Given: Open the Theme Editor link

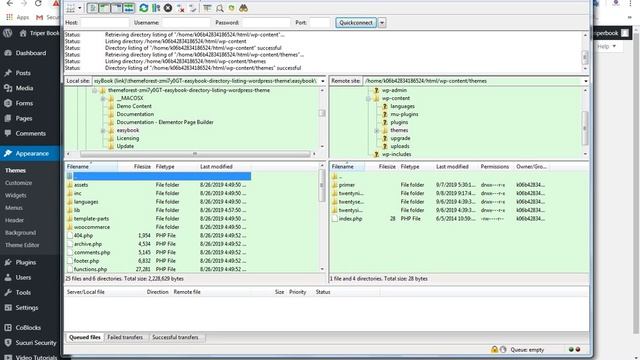Looking at the screenshot, I should 22,245.
